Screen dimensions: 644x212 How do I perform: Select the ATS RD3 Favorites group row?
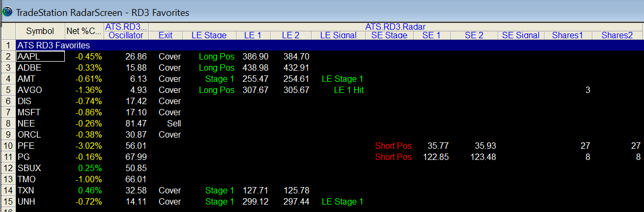330,46
